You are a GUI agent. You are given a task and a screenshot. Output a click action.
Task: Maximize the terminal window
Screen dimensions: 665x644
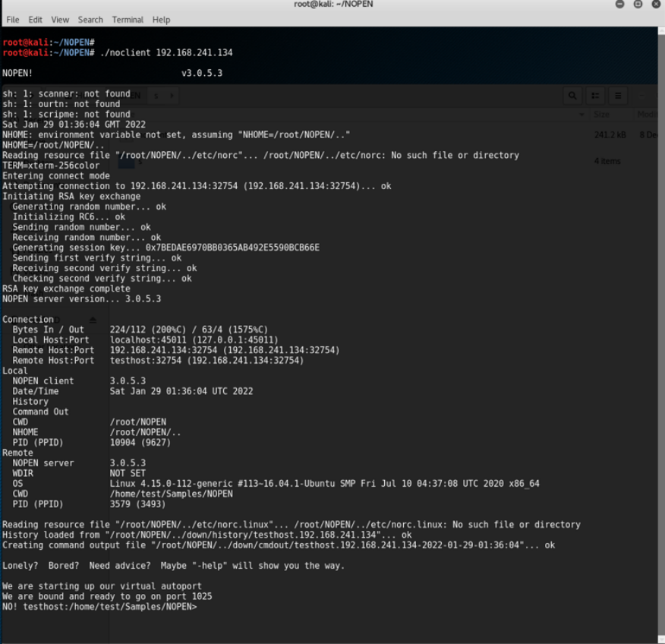638,5
